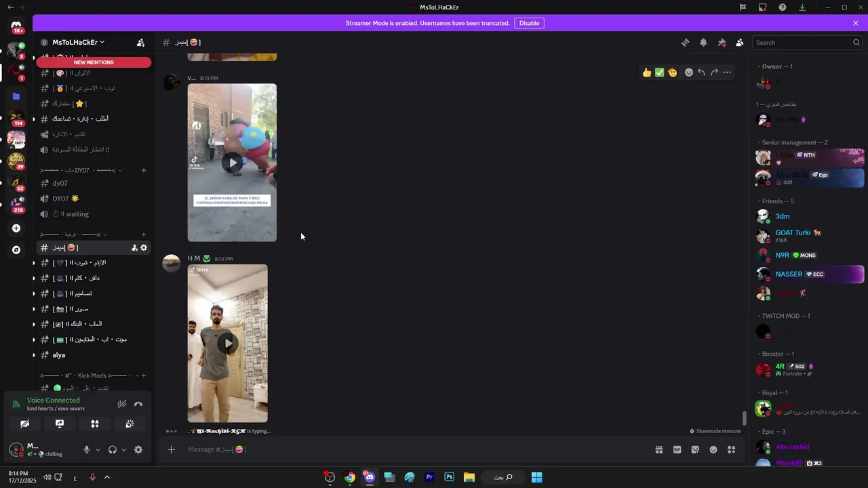Send a gift with Nitro icon
The image size is (868, 488).
[658, 449]
